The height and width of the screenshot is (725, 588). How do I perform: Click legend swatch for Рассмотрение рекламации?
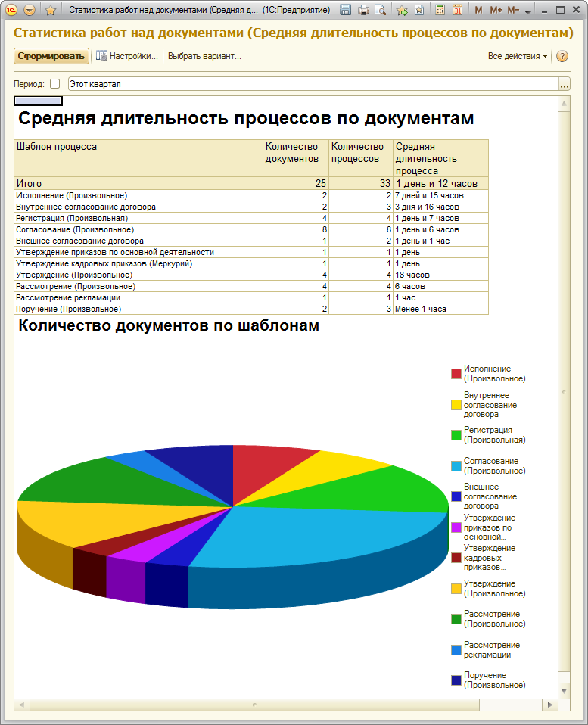coord(456,649)
